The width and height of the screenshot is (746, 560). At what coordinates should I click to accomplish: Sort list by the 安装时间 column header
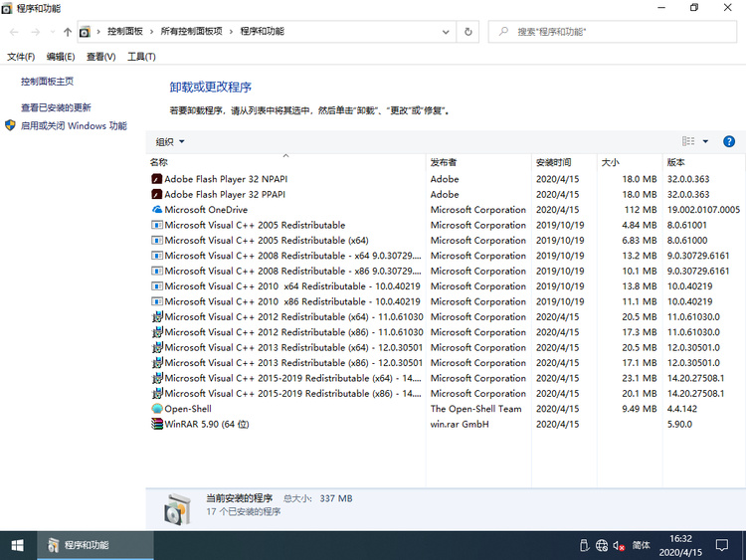pos(554,162)
